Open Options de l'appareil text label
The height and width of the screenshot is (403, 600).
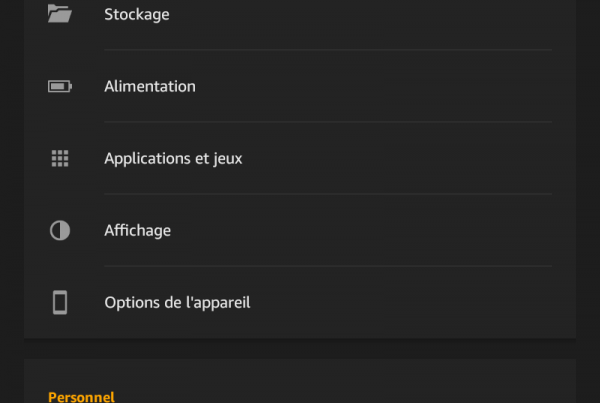click(177, 302)
